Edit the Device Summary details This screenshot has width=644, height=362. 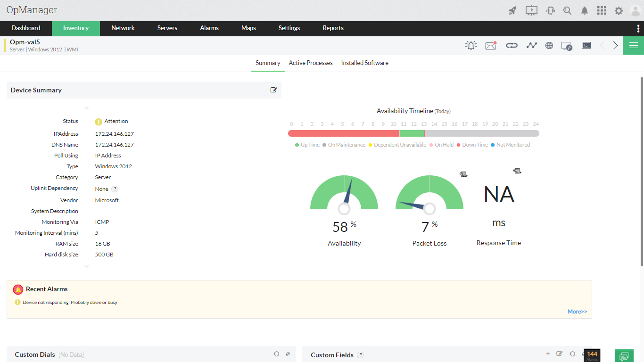coord(274,90)
